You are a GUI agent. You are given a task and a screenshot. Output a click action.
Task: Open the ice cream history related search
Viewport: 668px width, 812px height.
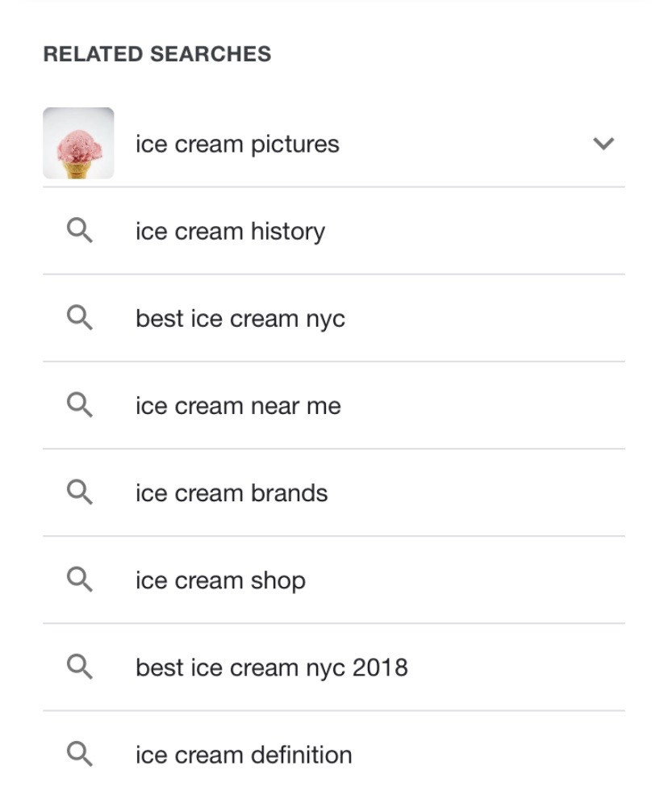pyautogui.click(x=230, y=232)
